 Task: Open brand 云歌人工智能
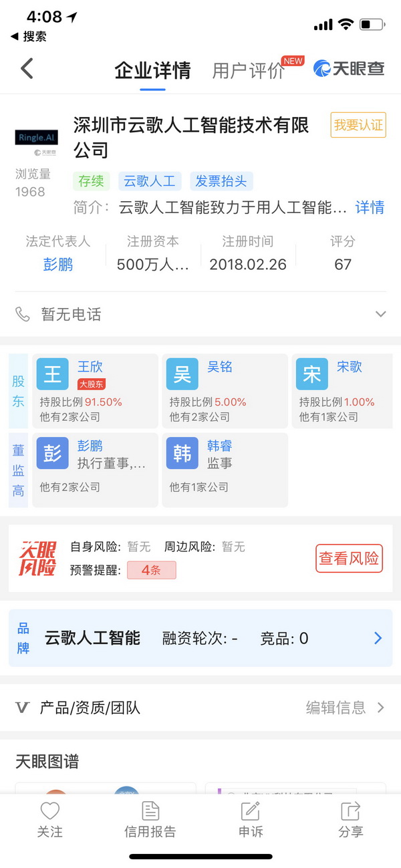click(92, 638)
